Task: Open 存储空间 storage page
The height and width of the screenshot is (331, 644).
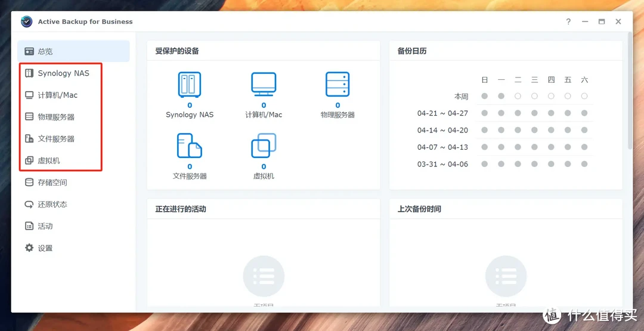Action: point(52,182)
